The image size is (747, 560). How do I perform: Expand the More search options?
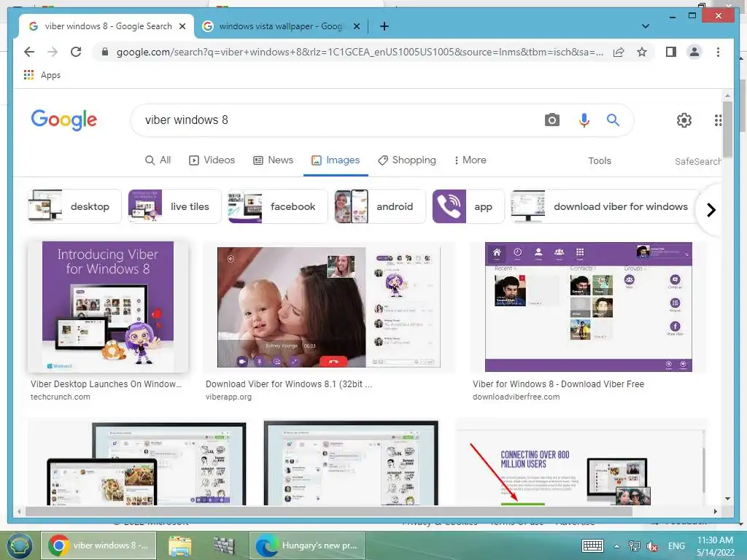tap(470, 160)
